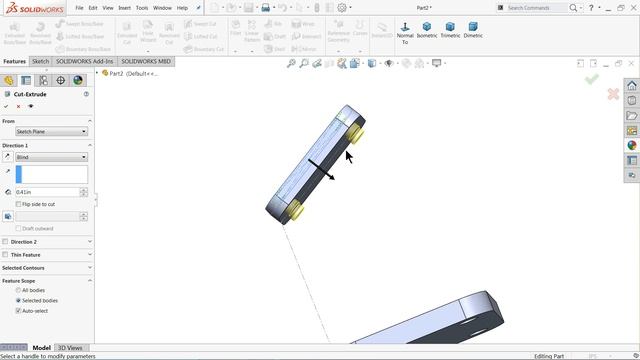640x360 pixels.
Task: Click the draft on/off button
Action: click(x=8, y=216)
